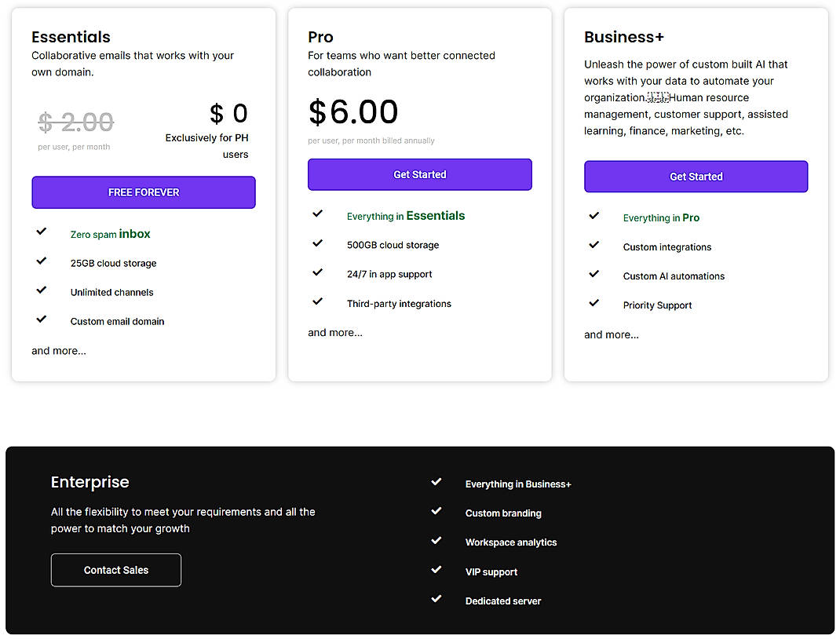Click the checkmark beside Zero spam inbox
The width and height of the screenshot is (840, 639).
click(42, 232)
